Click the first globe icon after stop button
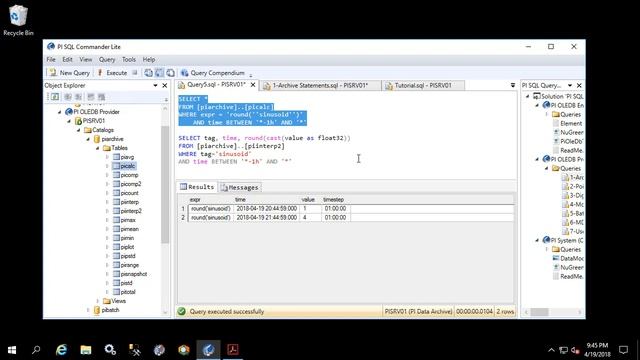This screenshot has height=360, width=640. pos(148,73)
